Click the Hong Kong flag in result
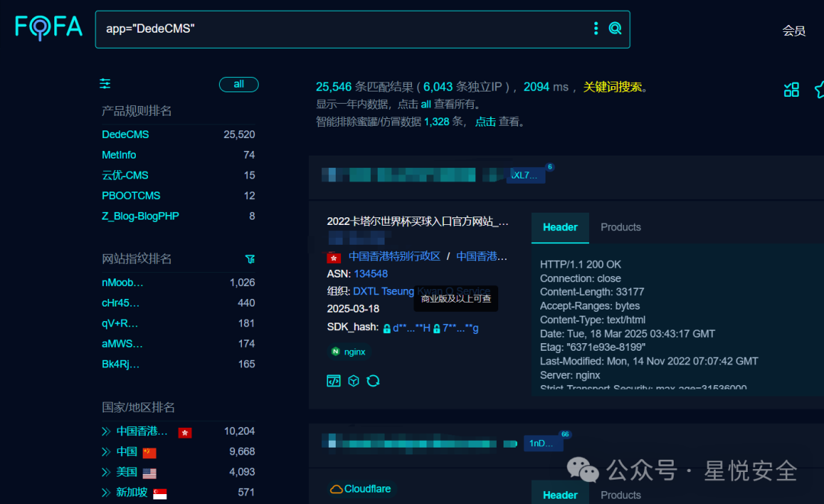Image resolution: width=824 pixels, height=504 pixels. (x=333, y=258)
